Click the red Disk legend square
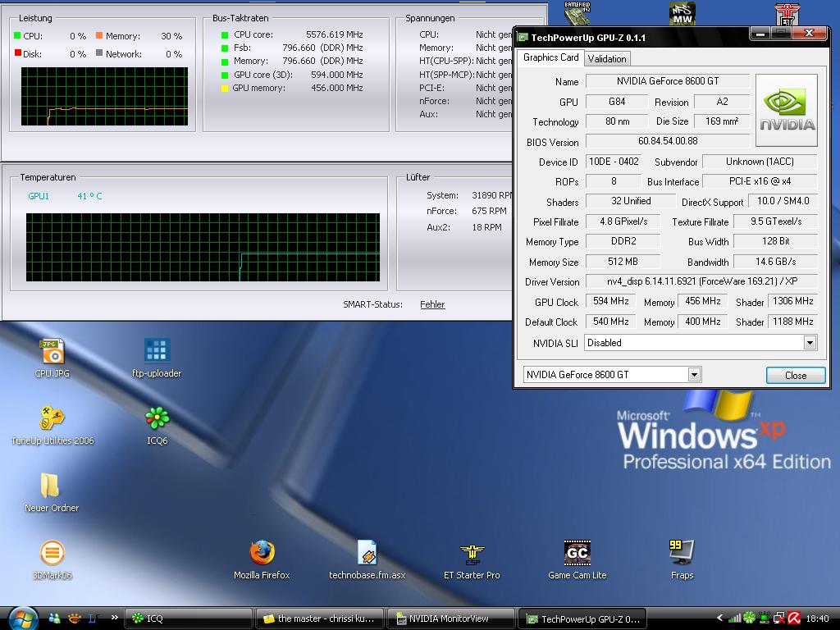Screen dimensions: 840x630 [x=17, y=53]
